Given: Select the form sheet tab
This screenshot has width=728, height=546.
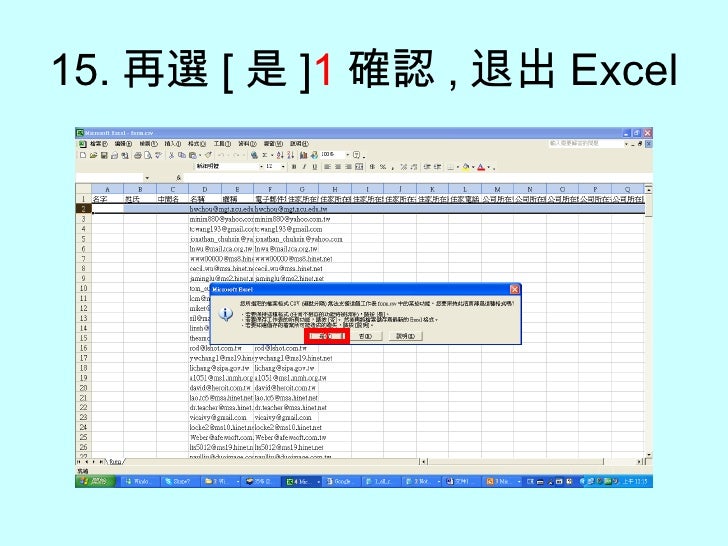Looking at the screenshot, I should (116, 462).
